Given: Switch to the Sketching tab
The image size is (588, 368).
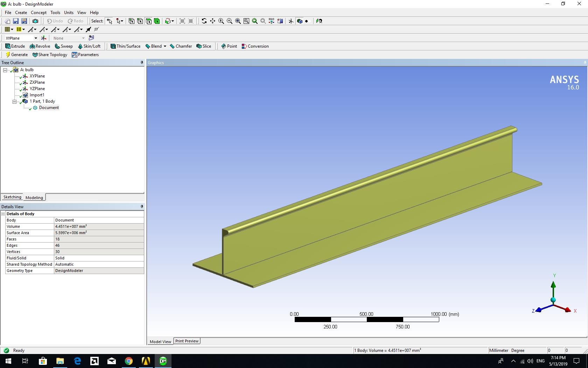Looking at the screenshot, I should pyautogui.click(x=12, y=197).
